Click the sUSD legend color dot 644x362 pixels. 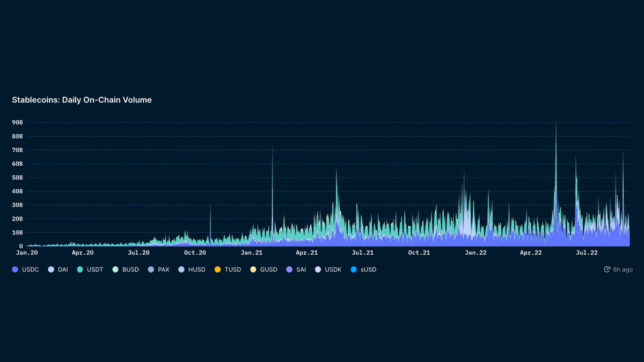click(x=353, y=269)
